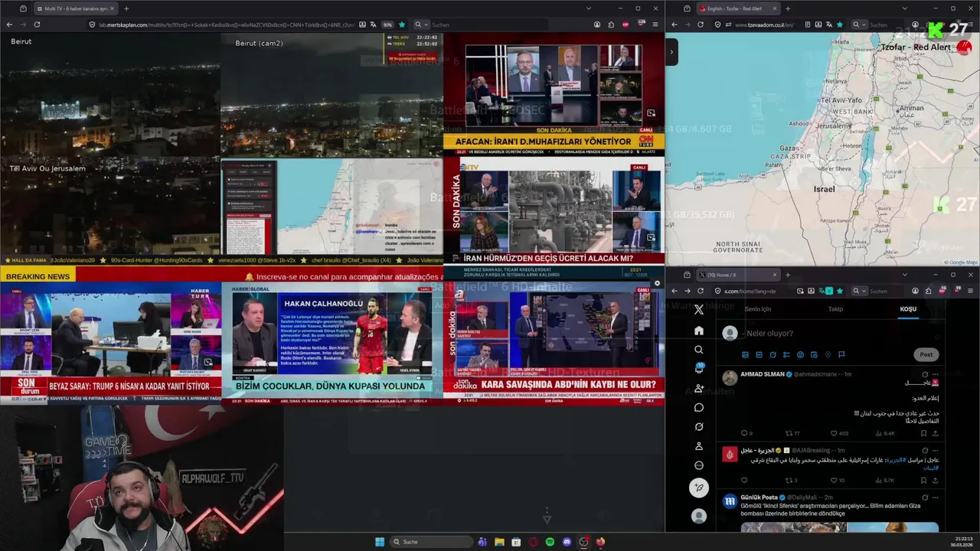Schedule post icon in X composer
This screenshot has height=551, width=980.
click(814, 354)
